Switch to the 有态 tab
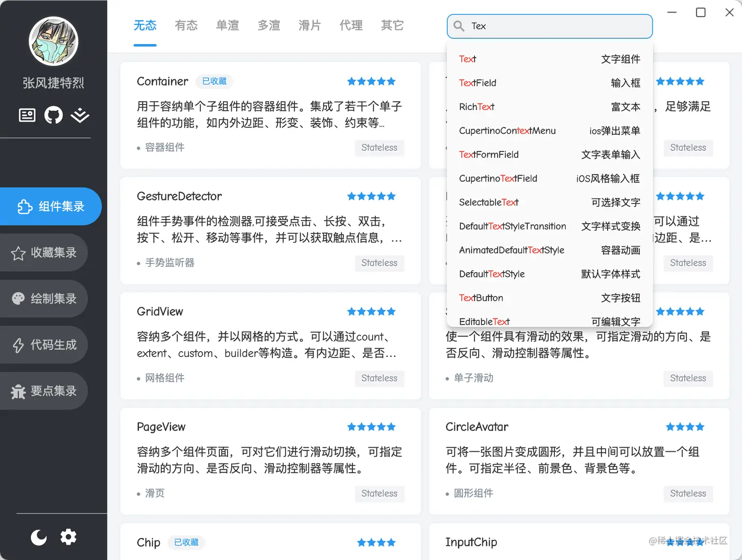Screen dimensions: 742x560 [x=186, y=26]
